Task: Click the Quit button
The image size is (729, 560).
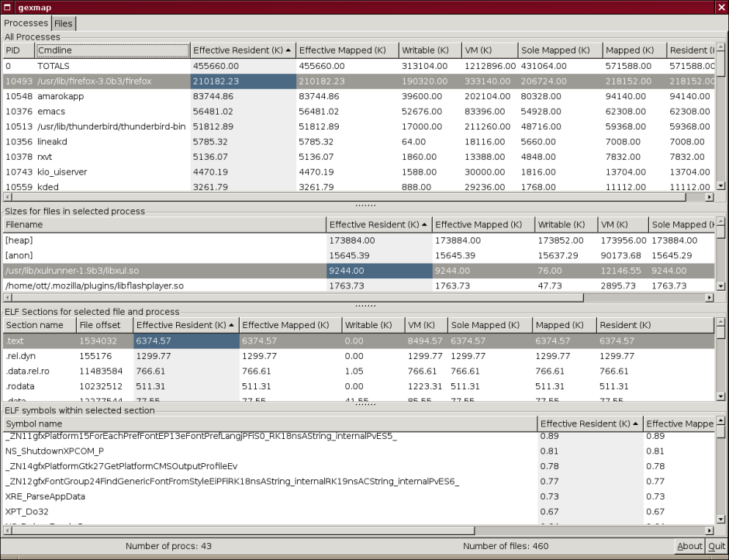Action: coord(717,546)
